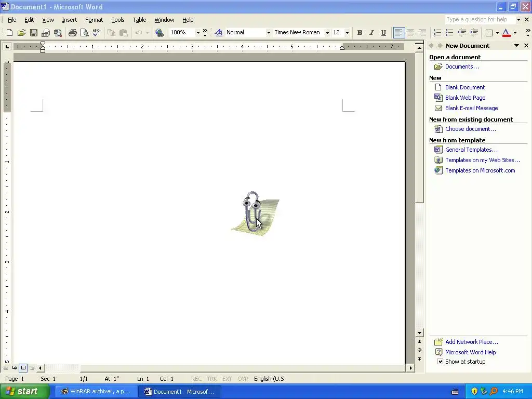
Task: Click the Copy toolbar icon
Action: click(x=111, y=33)
